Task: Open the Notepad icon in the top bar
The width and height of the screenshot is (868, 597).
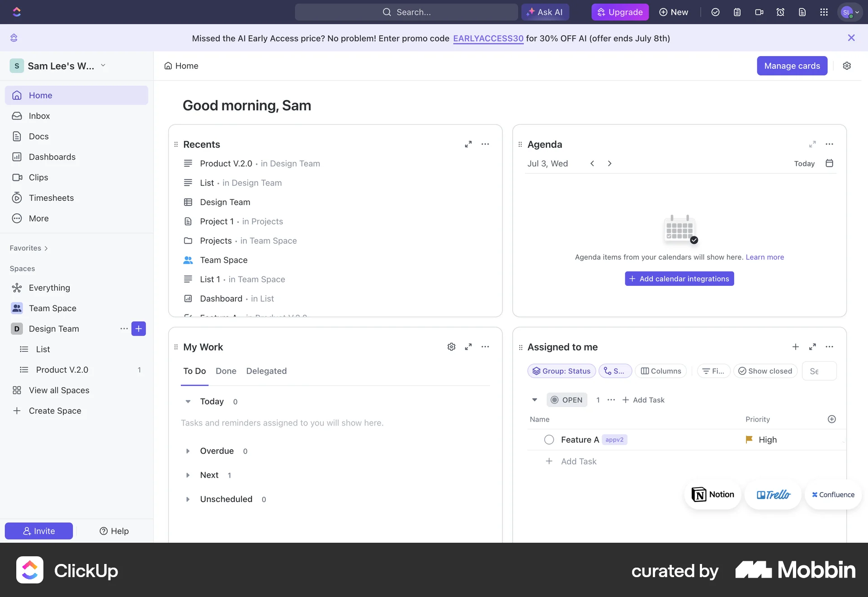Action: coord(737,12)
